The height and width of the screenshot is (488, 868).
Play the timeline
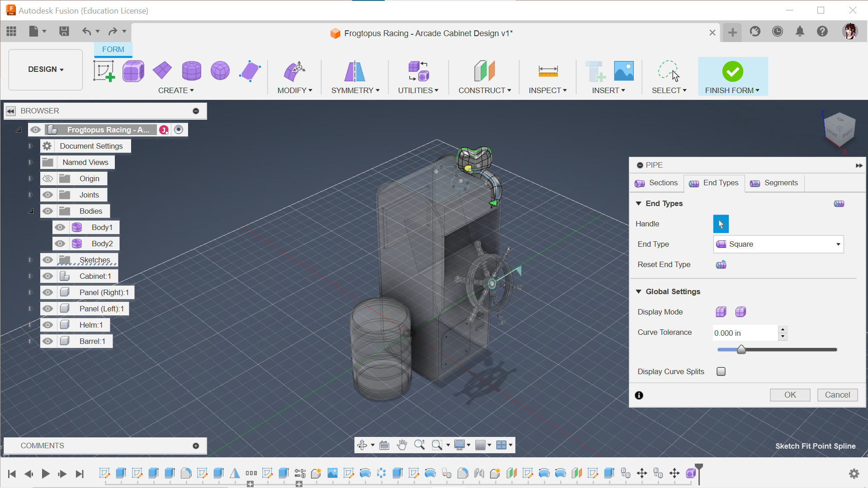click(x=46, y=474)
